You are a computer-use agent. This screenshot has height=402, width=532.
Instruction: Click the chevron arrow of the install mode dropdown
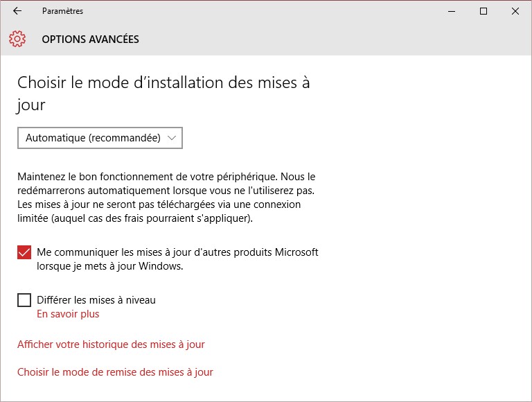coord(172,138)
